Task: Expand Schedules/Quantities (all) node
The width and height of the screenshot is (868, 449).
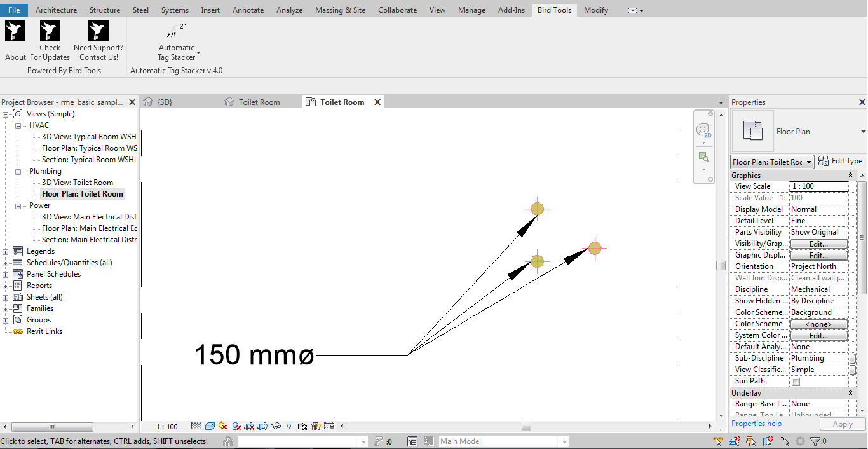Action: click(x=6, y=263)
